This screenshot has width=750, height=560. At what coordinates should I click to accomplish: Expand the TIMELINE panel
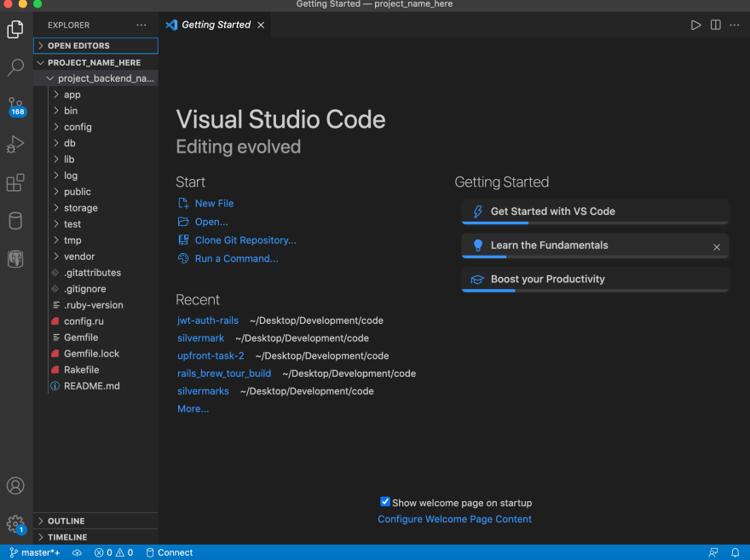(95, 537)
